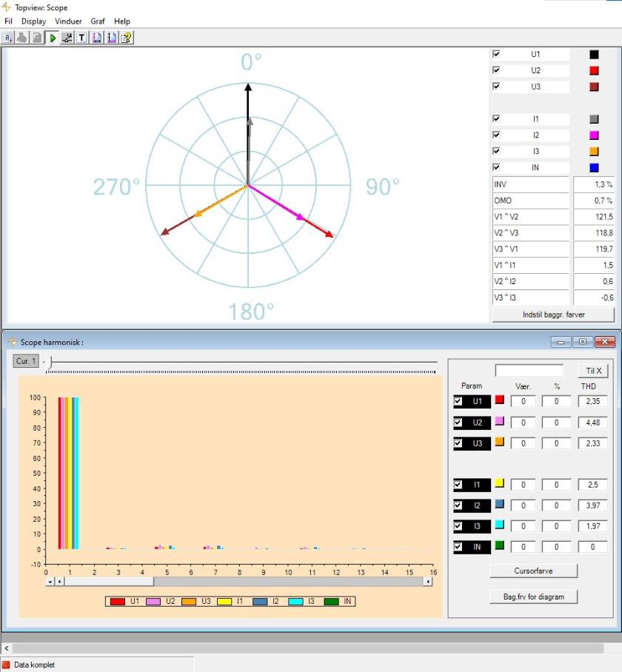Click the main window scroll left arrow

pyautogui.click(x=7, y=648)
